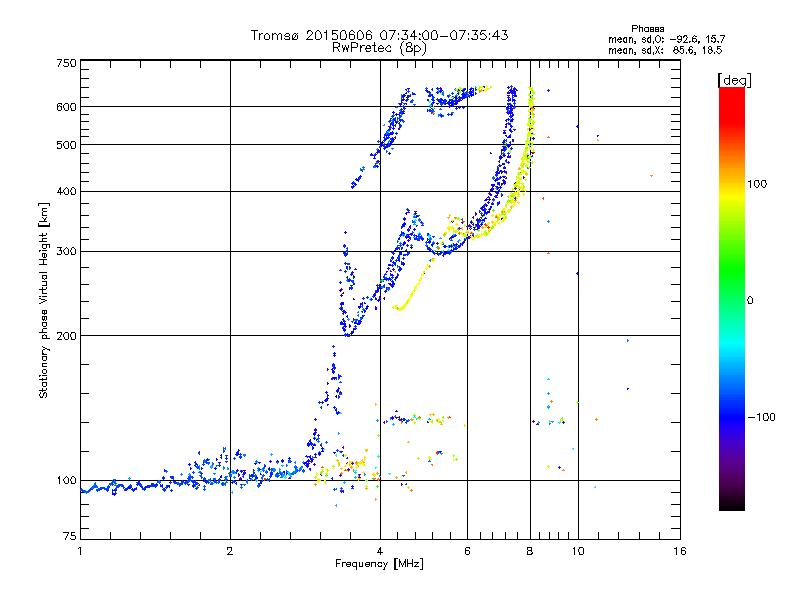The height and width of the screenshot is (600, 800).
Task: Click the x-axis tick label "8"
Action: click(530, 551)
